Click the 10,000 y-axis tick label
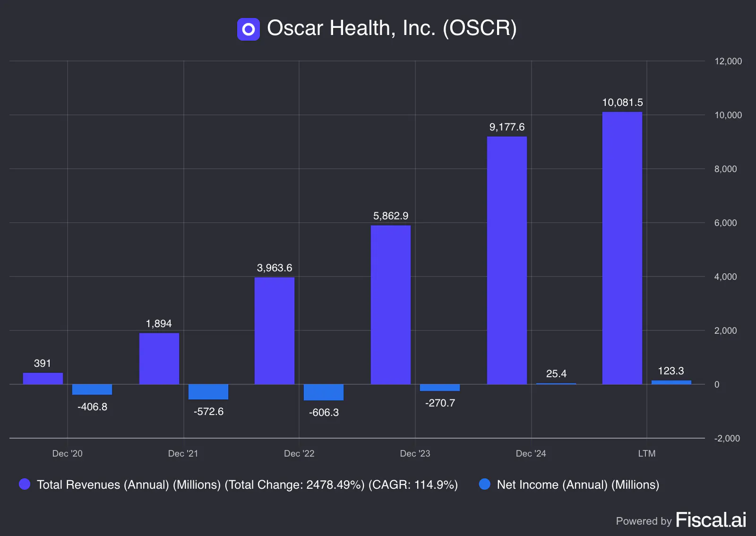The image size is (756, 536). click(x=728, y=115)
